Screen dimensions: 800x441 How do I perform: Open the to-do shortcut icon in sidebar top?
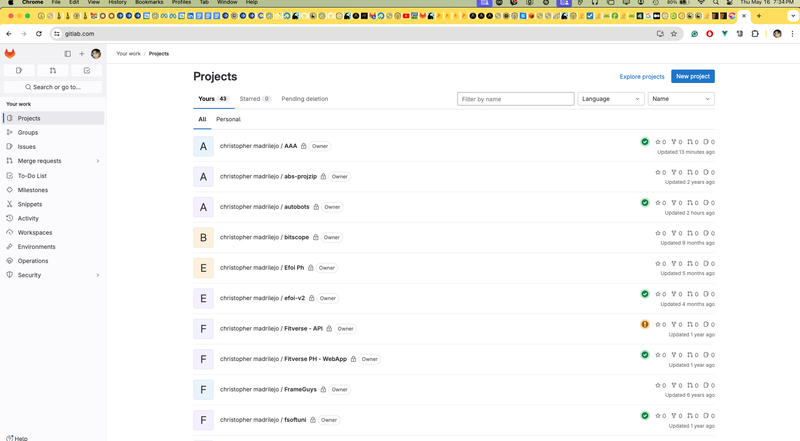coord(87,71)
